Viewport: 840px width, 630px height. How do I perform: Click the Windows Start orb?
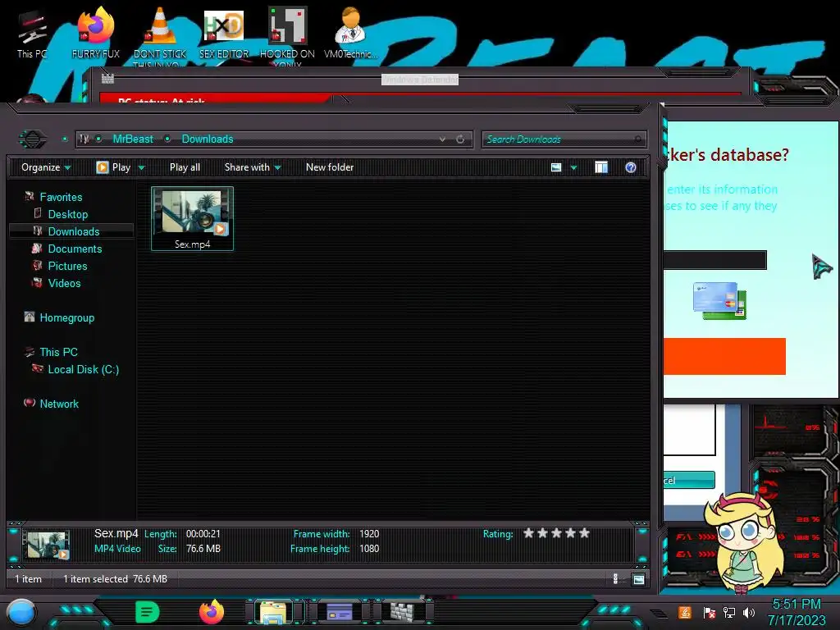click(21, 613)
